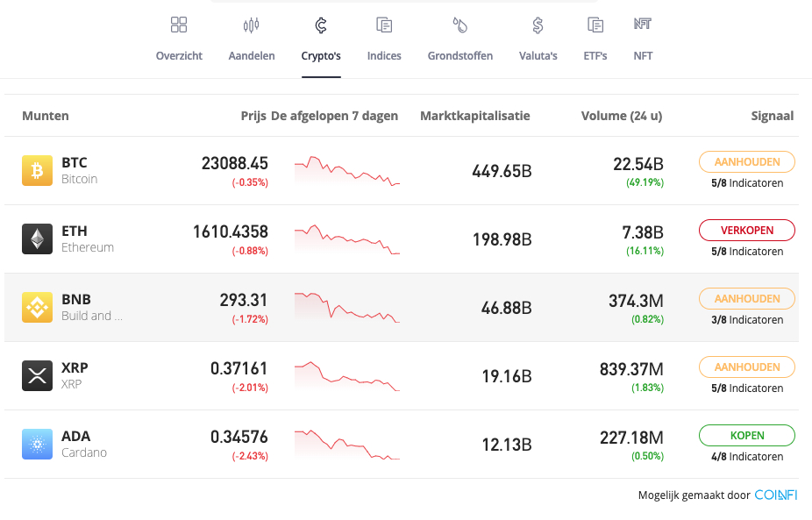Click the Aandelen candlestick icon
Screen dimensions: 812x520
pyautogui.click(x=251, y=25)
